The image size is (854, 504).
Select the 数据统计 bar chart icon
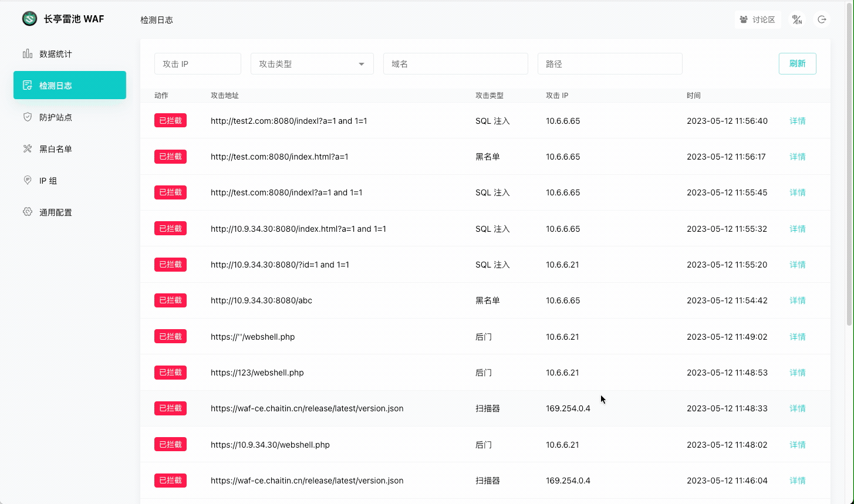pos(28,53)
